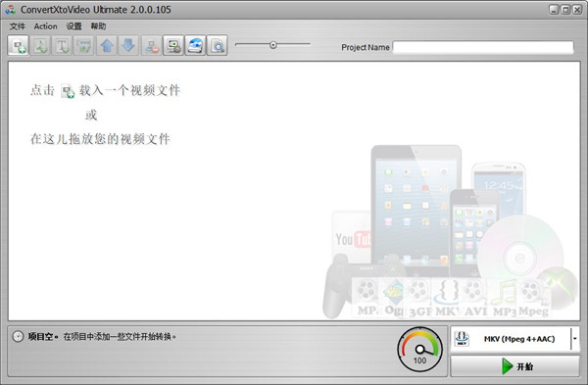Click the clock status icon beside 项目空

pos(18,336)
